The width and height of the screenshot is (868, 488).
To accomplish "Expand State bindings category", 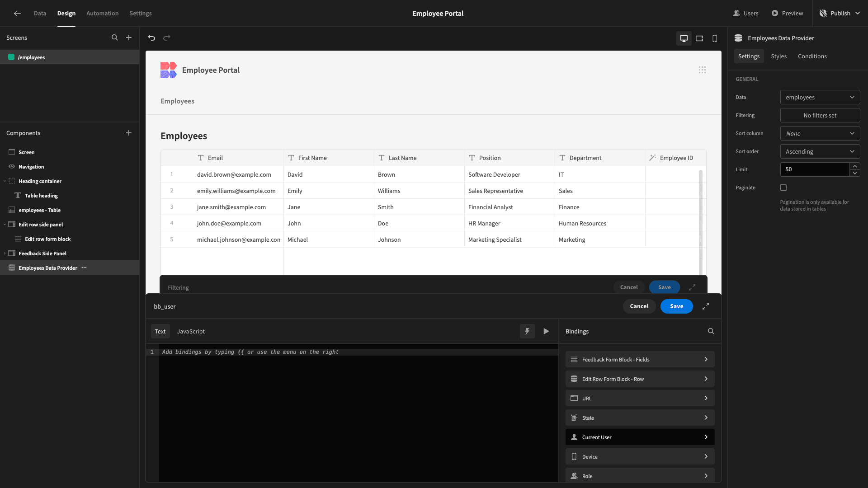I will [640, 418].
